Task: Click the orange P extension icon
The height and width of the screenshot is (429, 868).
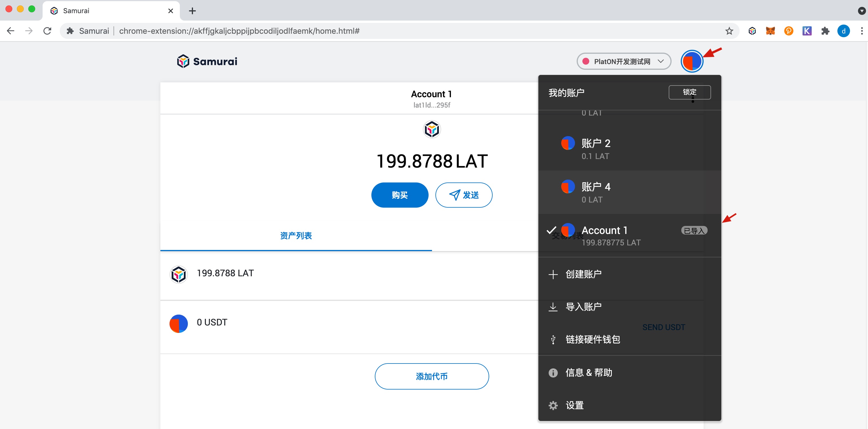Action: pos(789,31)
